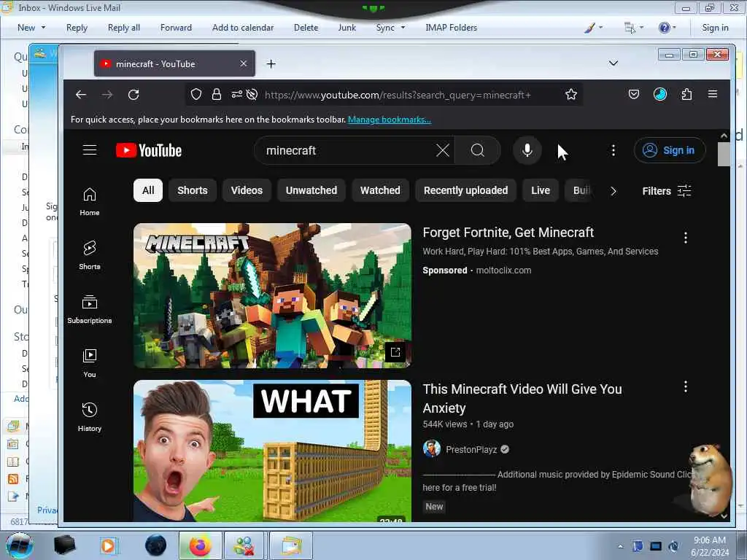
Task: Select the All filter chip
Action: coord(148,190)
